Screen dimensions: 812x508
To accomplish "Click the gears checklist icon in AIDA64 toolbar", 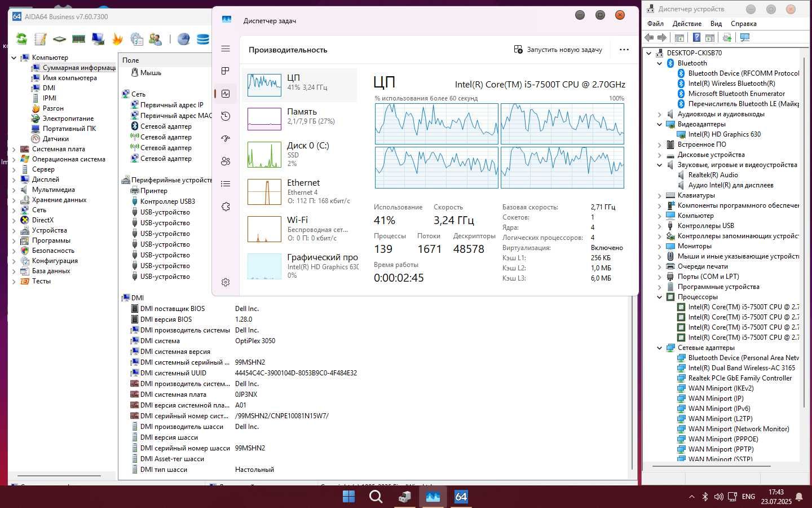I will 136,39.
